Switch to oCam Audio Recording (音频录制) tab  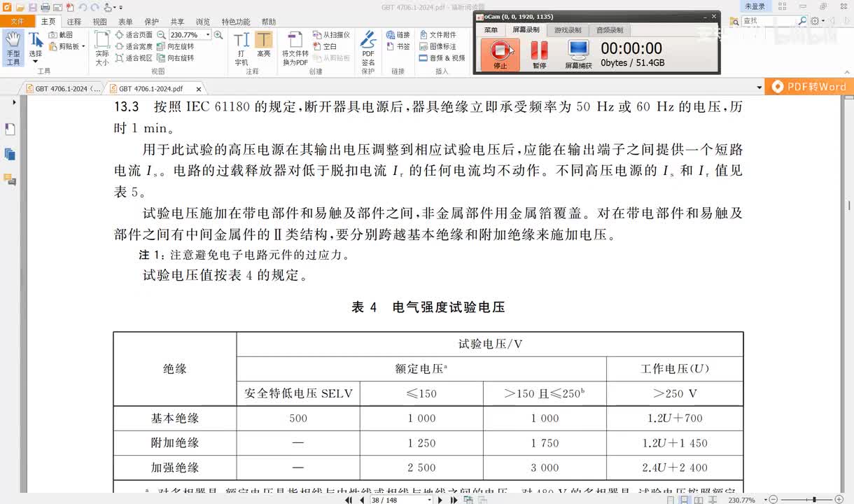609,30
